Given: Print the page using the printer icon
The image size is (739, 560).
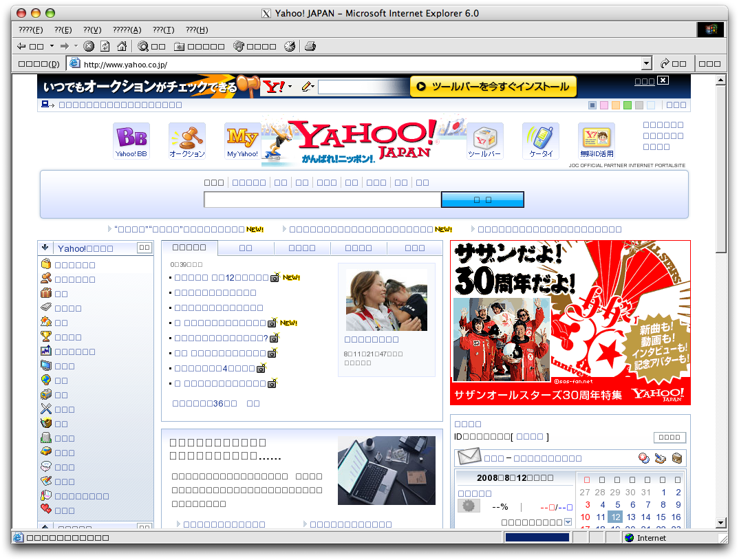Looking at the screenshot, I should [310, 46].
